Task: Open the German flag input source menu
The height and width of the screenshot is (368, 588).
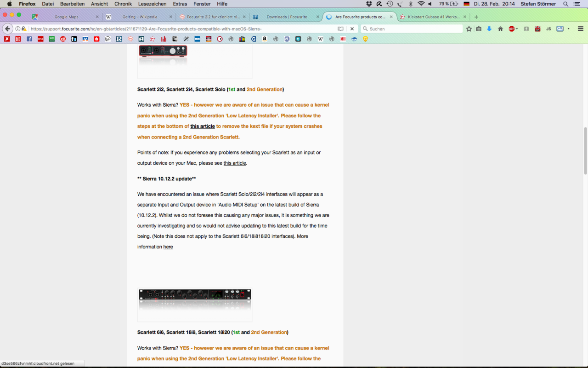Action: pos(466,4)
